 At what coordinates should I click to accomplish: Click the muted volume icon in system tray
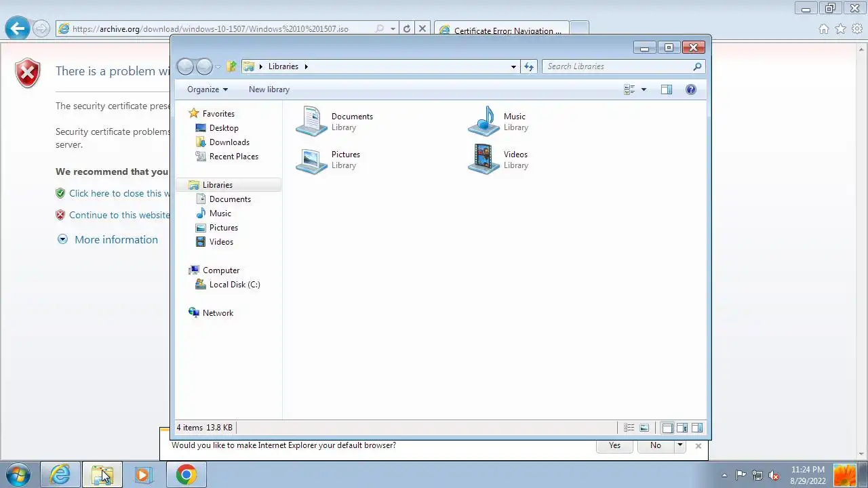pyautogui.click(x=774, y=475)
